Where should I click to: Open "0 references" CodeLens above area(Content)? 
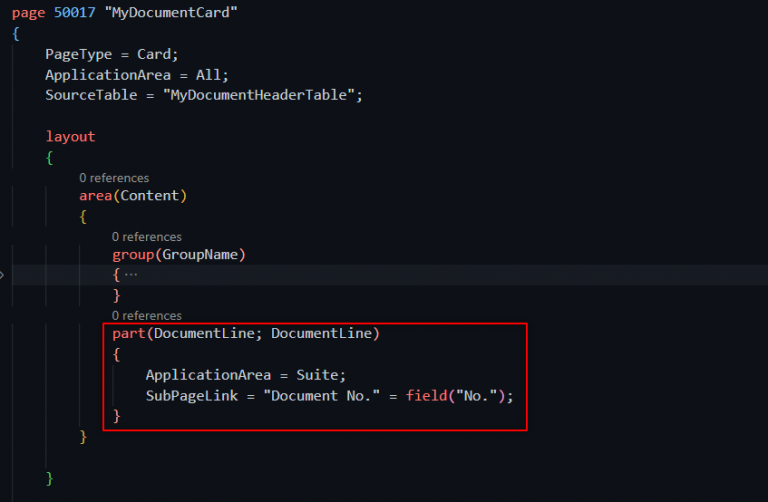coord(114,178)
